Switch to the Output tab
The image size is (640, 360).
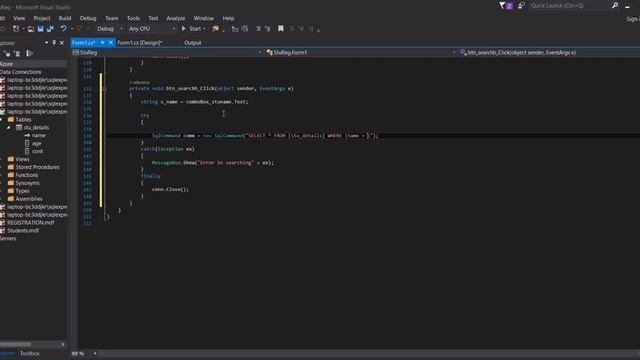(193, 42)
